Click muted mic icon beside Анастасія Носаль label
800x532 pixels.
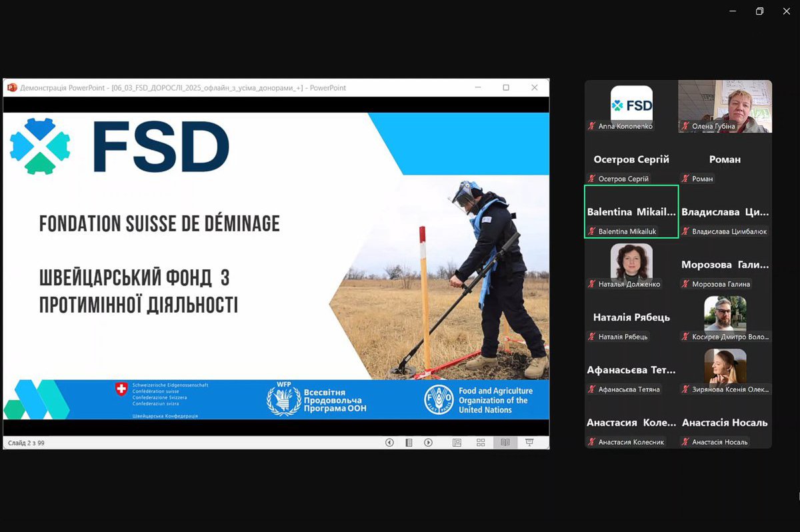tap(685, 442)
